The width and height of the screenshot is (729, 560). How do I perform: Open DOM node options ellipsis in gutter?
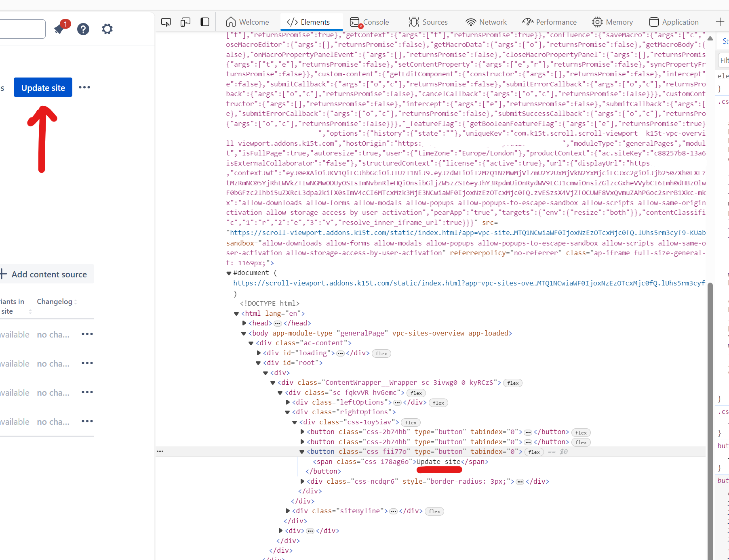pos(160,451)
